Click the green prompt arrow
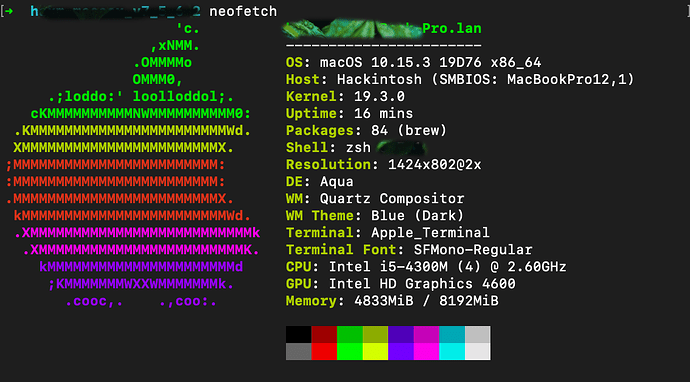The width and height of the screenshot is (690, 382). point(8,11)
